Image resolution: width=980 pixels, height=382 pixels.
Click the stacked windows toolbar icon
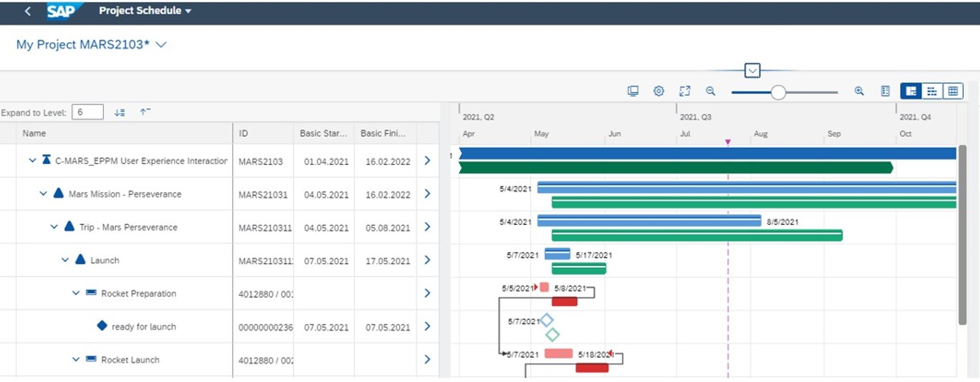(x=633, y=91)
